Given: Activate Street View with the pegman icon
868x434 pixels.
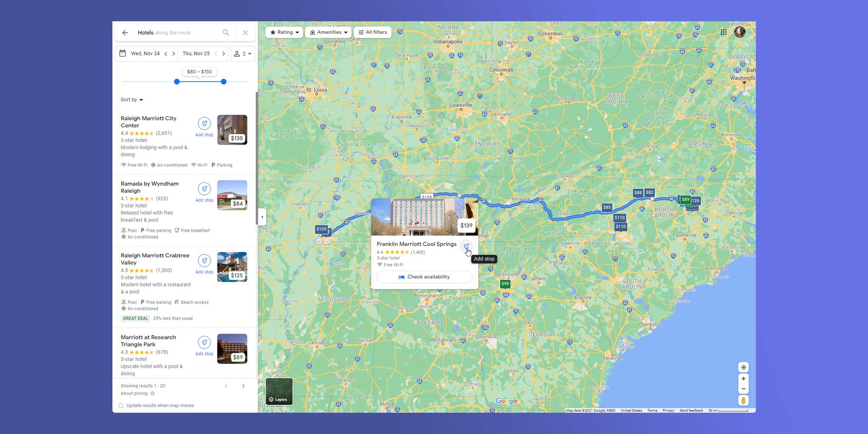Looking at the screenshot, I should (744, 400).
